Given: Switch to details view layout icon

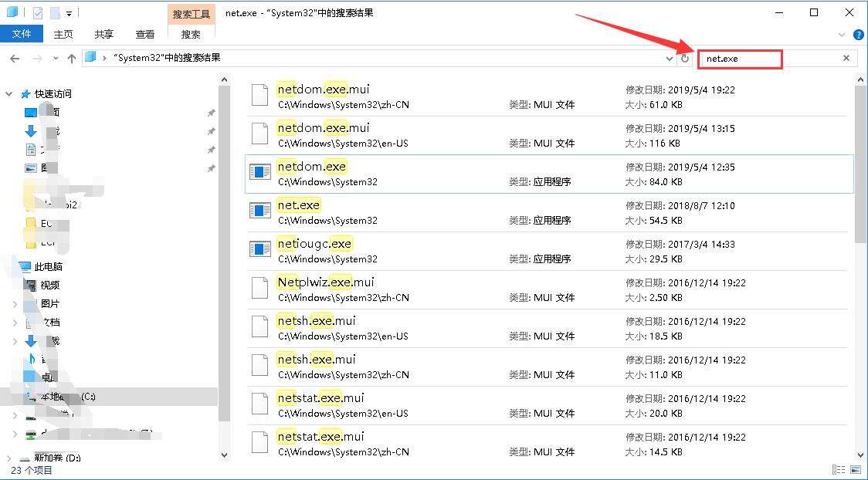Looking at the screenshot, I should [839, 469].
